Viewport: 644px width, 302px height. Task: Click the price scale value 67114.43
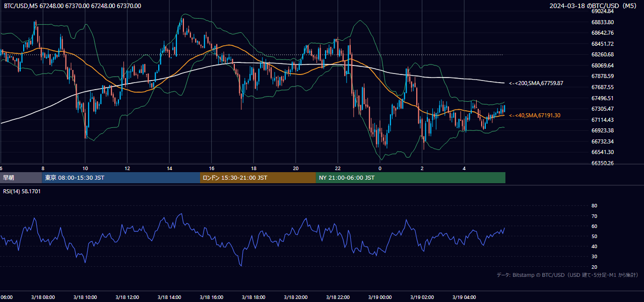tap(603, 120)
